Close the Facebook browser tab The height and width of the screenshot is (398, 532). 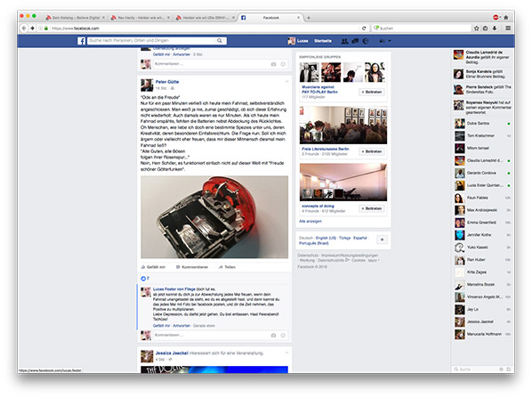click(x=298, y=18)
